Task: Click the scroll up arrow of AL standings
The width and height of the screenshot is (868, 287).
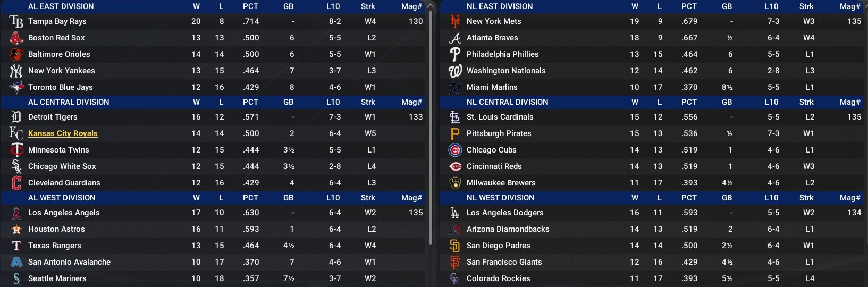Action: [431, 6]
